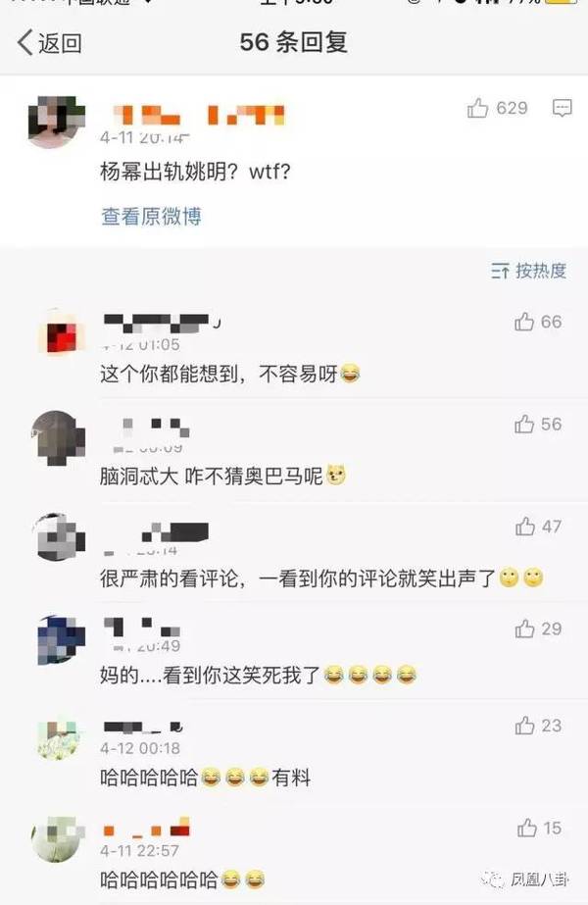Viewport: 588px width, 905px height.
Task: Tap the 返回 back arrow
Action: tap(24, 43)
